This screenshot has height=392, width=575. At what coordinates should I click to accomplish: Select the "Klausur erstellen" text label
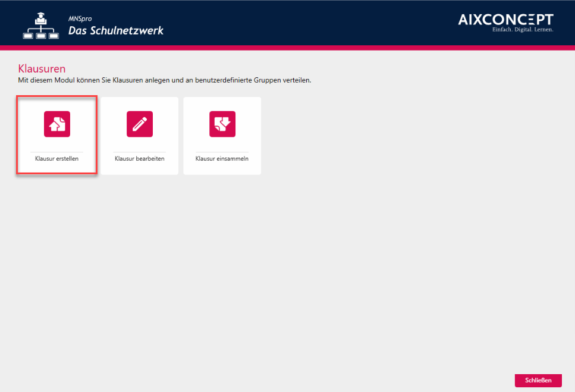[56, 159]
